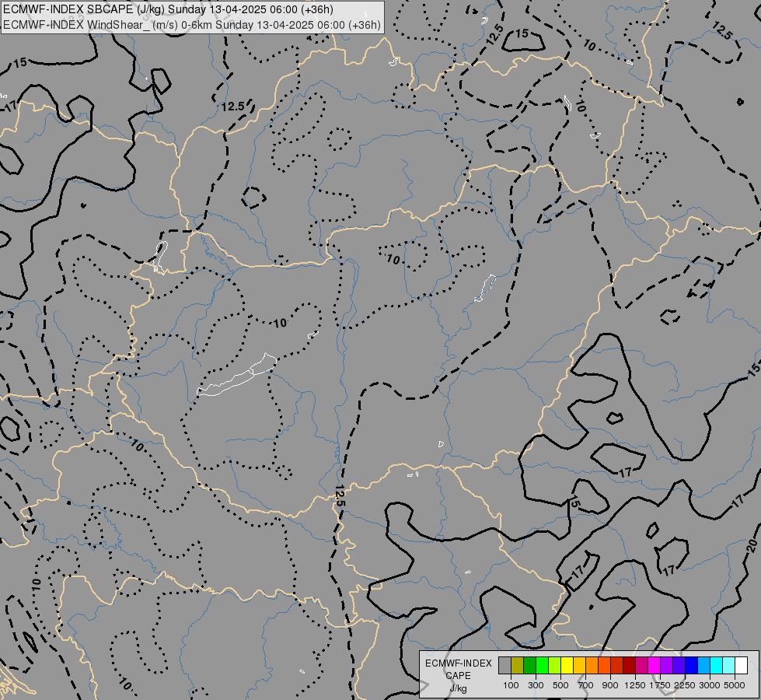Click the pale light-cyan legend swatch
The image size is (761, 700).
click(x=728, y=666)
